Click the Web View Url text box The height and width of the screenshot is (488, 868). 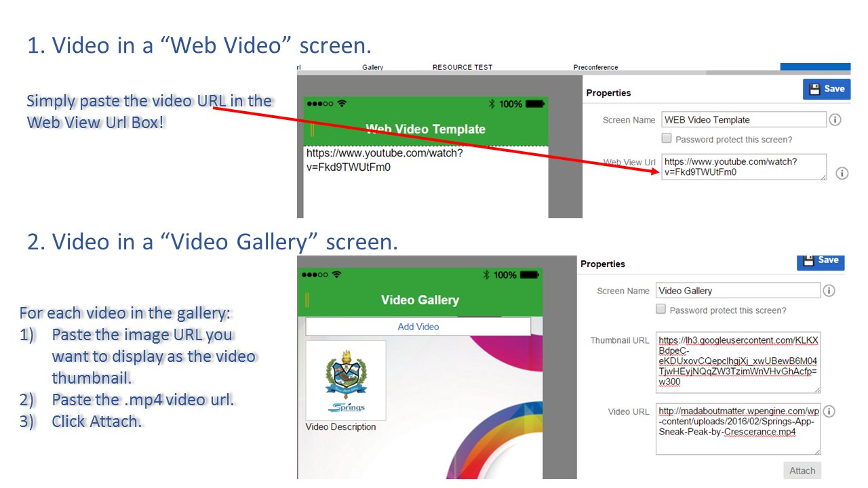pos(743,167)
